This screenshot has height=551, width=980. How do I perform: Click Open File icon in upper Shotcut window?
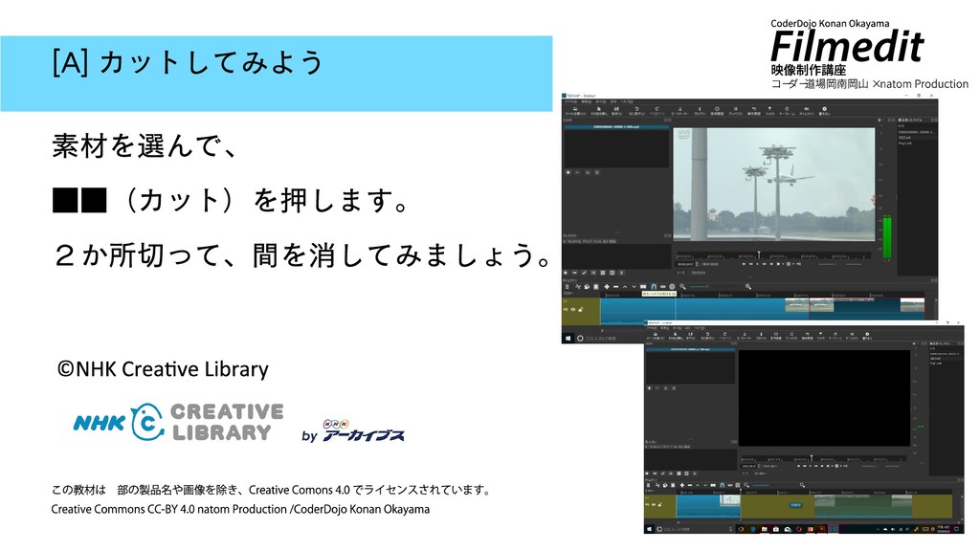click(x=575, y=109)
